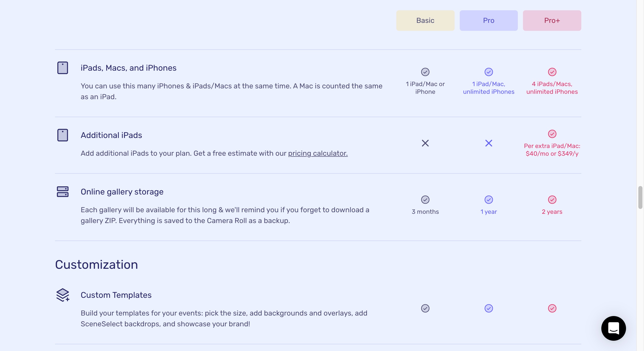Click the tablet icon beside iPads, Macs, and iPhones

click(x=63, y=68)
